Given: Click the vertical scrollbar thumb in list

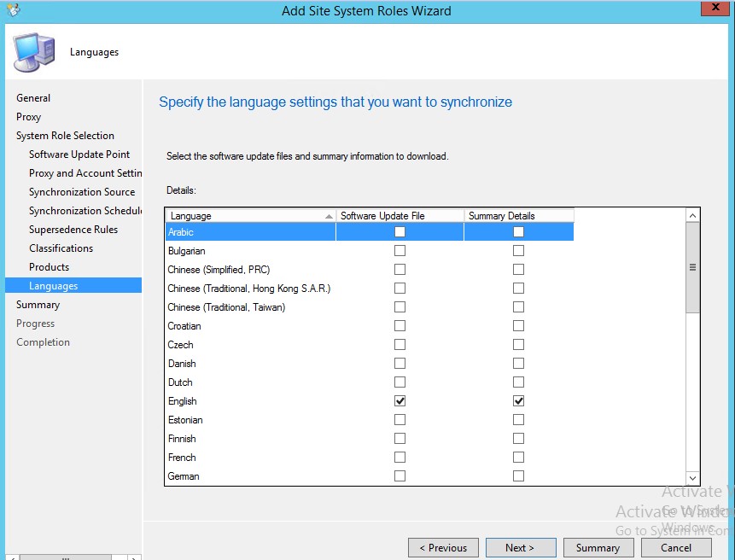Looking at the screenshot, I should [x=692, y=268].
